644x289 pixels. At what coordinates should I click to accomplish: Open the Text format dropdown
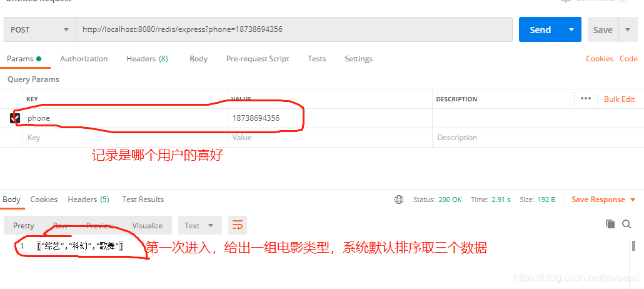pos(199,225)
